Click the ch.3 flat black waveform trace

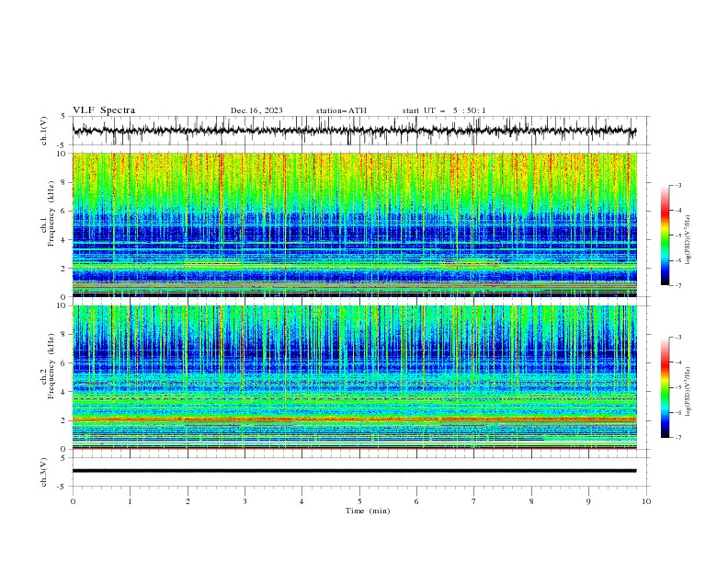(x=354, y=471)
